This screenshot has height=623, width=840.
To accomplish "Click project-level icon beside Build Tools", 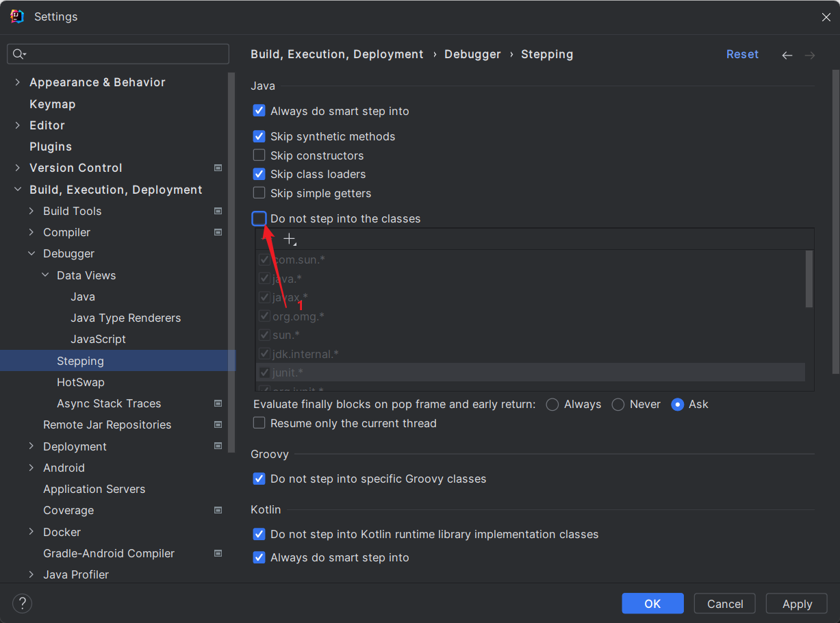I will 218,211.
